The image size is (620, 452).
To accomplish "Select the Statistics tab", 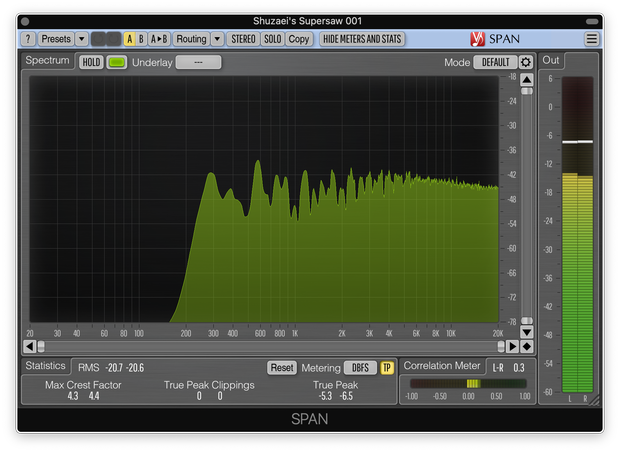I will tap(45, 366).
